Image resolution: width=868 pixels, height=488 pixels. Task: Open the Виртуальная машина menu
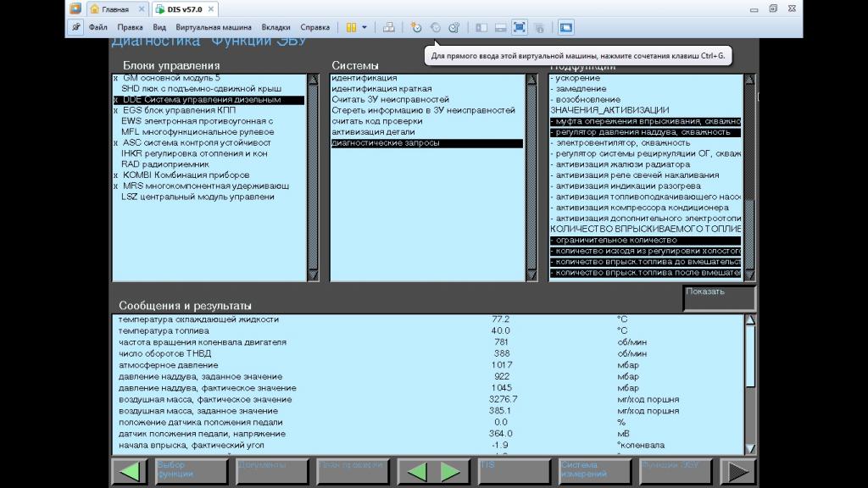coord(213,27)
